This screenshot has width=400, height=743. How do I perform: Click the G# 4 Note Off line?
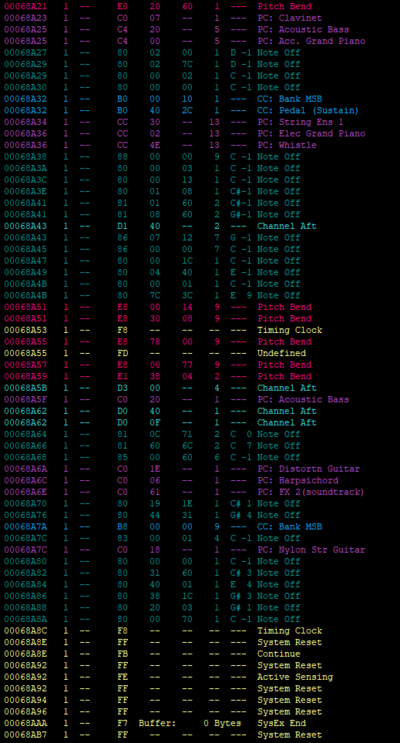tap(152, 515)
